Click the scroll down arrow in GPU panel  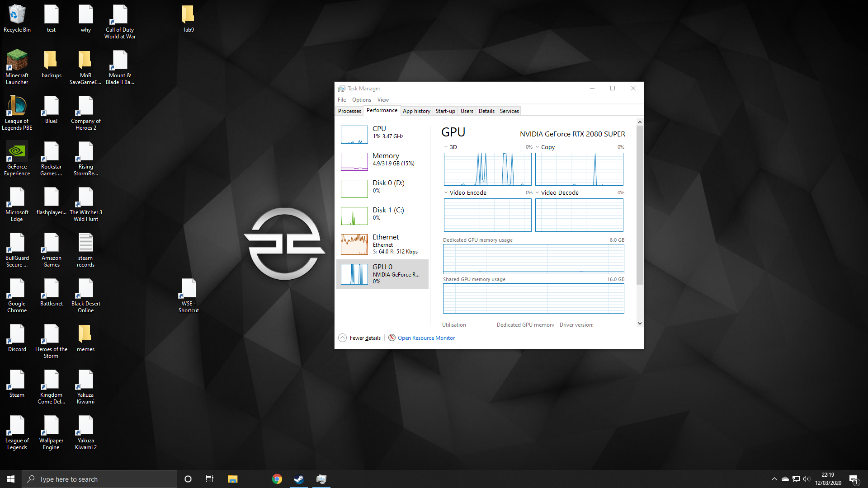point(639,324)
